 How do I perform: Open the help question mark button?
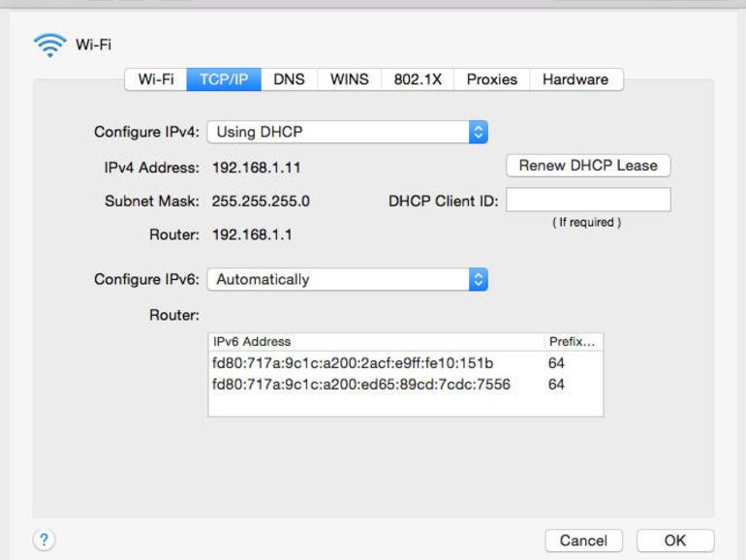click(44, 540)
